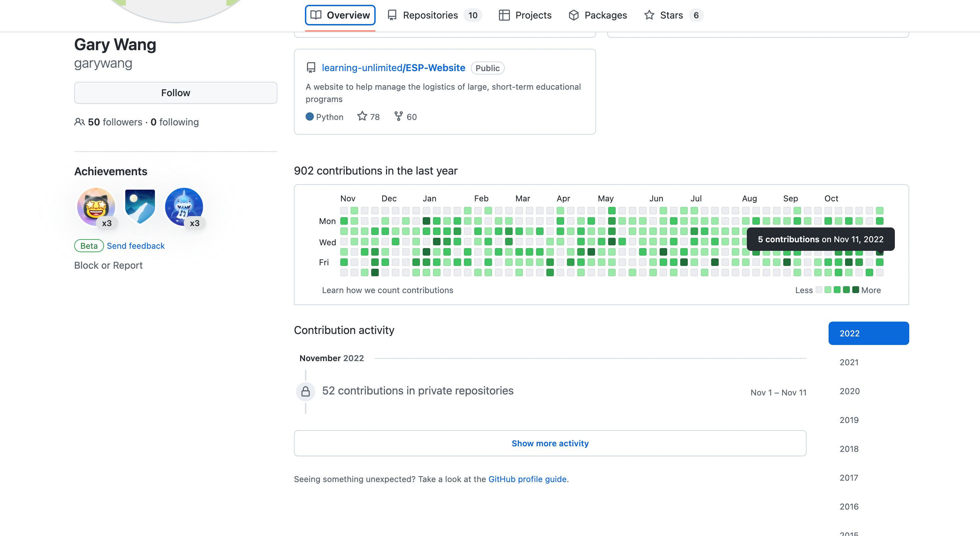Click the ESP-Website repo icon
This screenshot has width=980, height=536.
pos(311,68)
